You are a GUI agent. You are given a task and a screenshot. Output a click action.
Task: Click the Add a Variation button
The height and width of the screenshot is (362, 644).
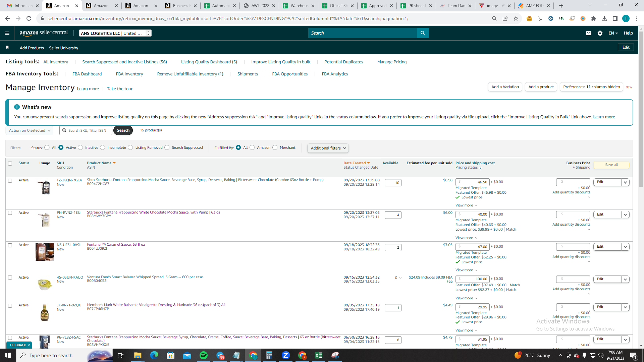coord(505,87)
